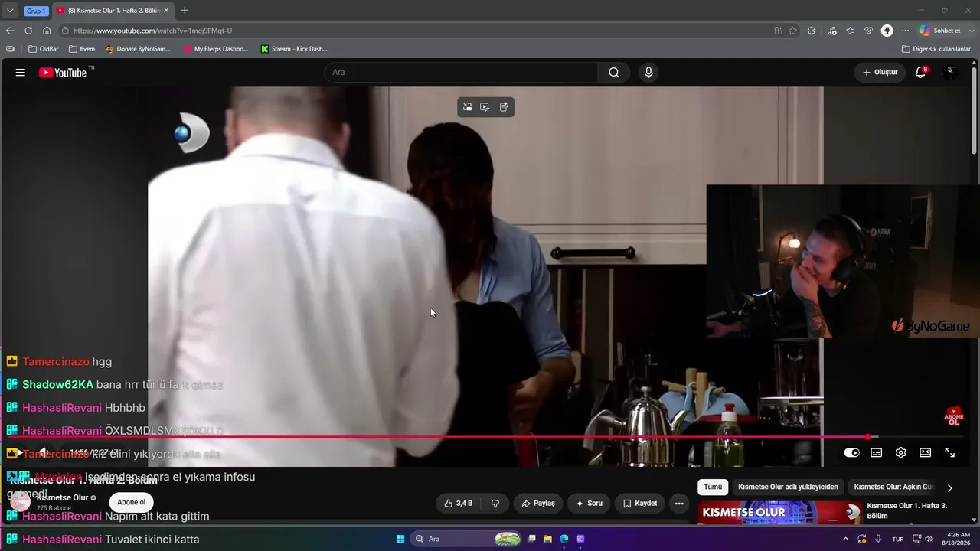Mute the video with the volume icon
The width and height of the screenshot is (980, 551).
(44, 452)
